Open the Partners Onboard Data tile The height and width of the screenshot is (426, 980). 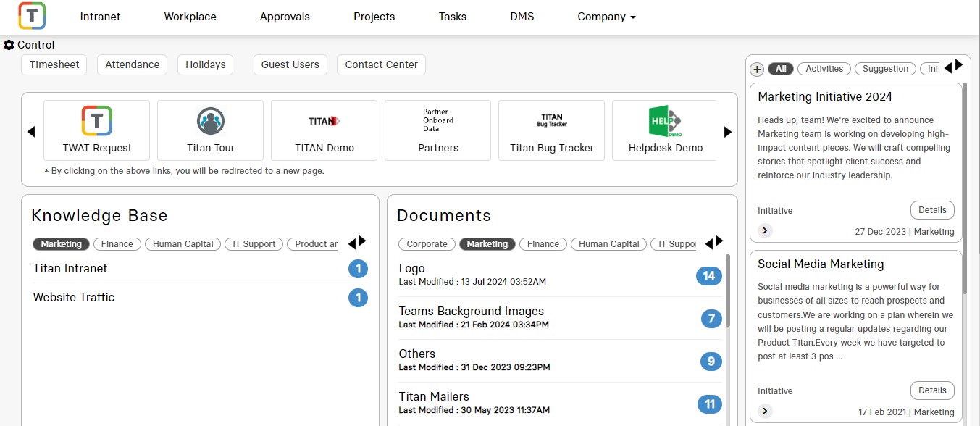pos(437,130)
